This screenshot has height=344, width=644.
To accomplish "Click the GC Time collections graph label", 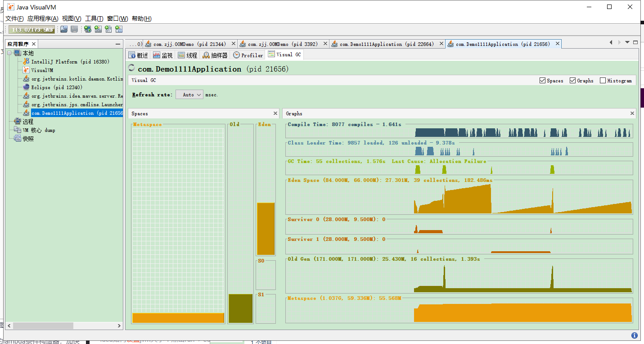I will [x=387, y=161].
